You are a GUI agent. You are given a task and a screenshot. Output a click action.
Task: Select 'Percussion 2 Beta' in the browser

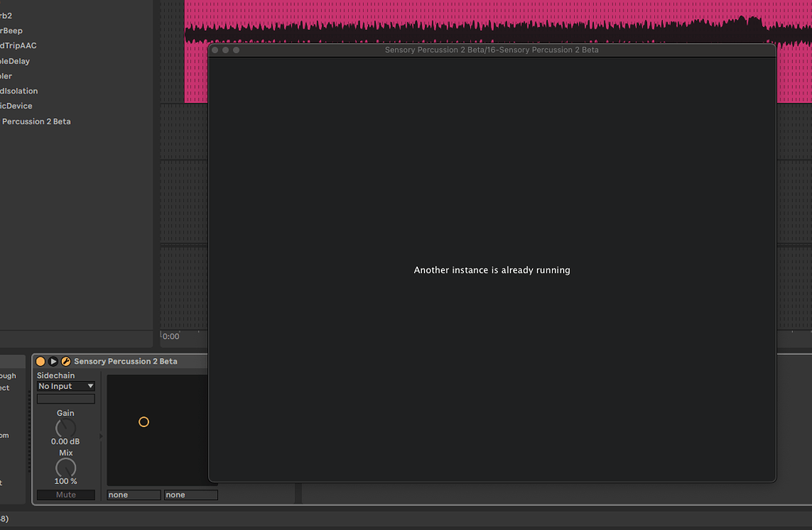click(x=36, y=121)
